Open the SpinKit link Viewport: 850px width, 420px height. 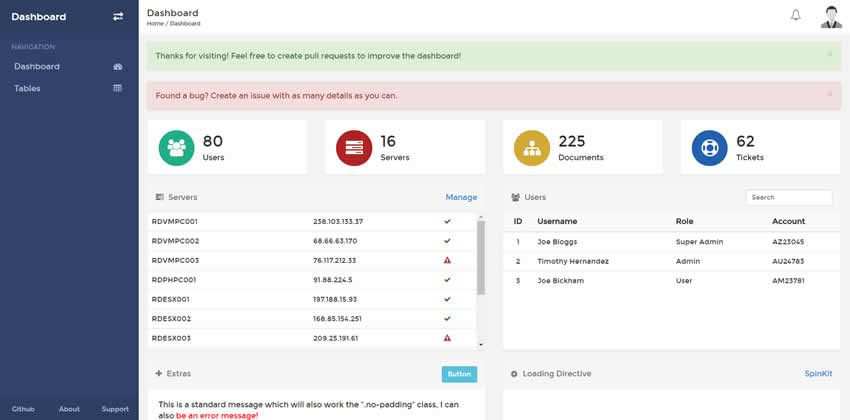pos(818,373)
